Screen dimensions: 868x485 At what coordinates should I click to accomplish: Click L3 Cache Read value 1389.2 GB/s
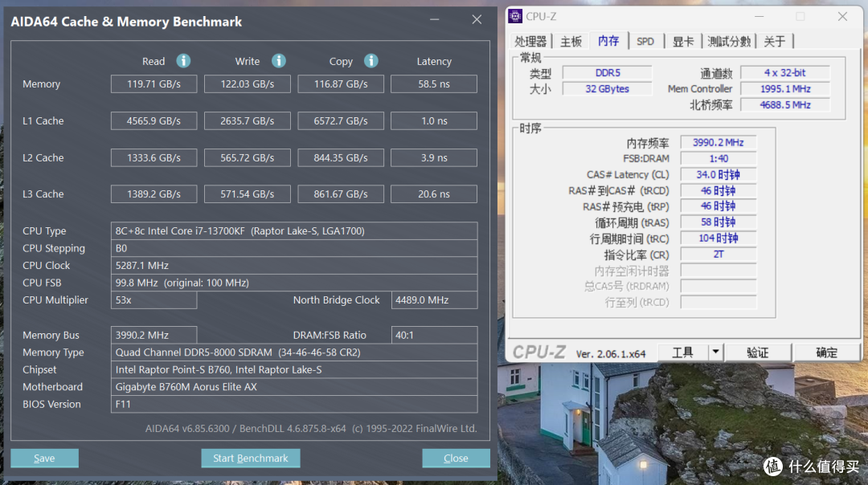point(154,194)
